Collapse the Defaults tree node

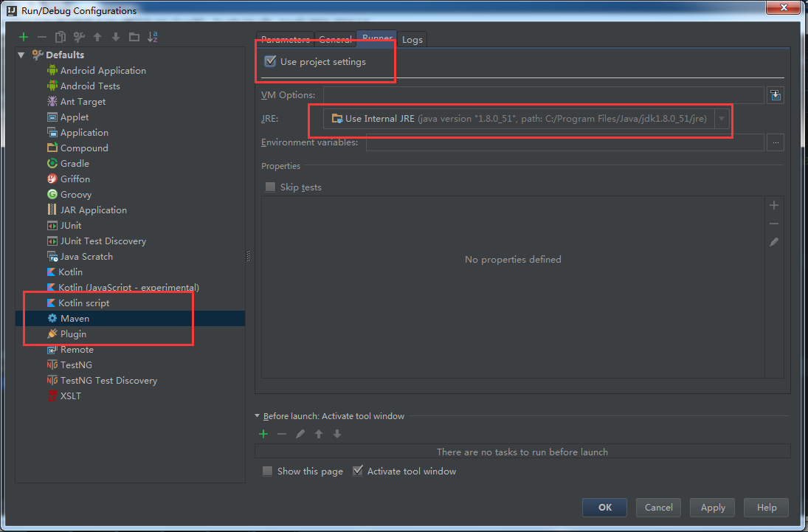21,55
